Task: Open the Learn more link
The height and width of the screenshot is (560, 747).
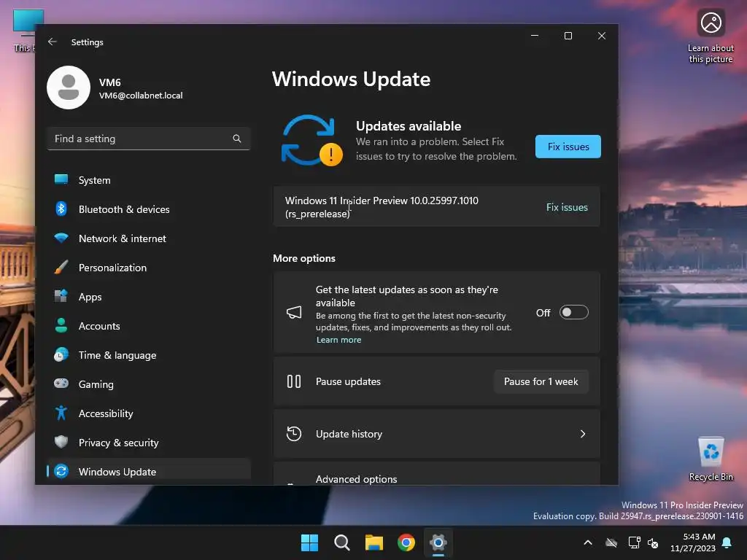Action: (338, 340)
